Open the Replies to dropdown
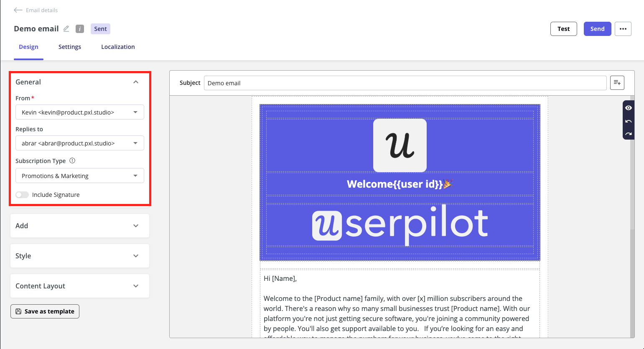The height and width of the screenshot is (349, 644). [80, 143]
